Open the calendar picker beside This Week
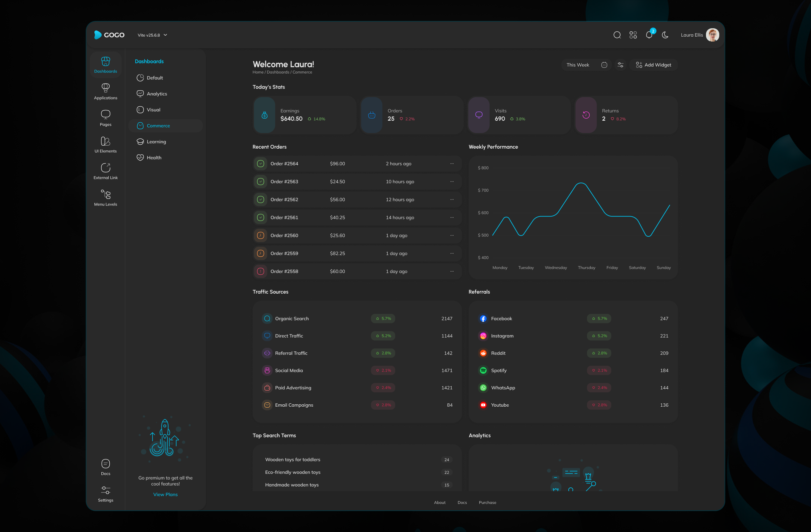Screen dimensions: 811x532 (604, 65)
